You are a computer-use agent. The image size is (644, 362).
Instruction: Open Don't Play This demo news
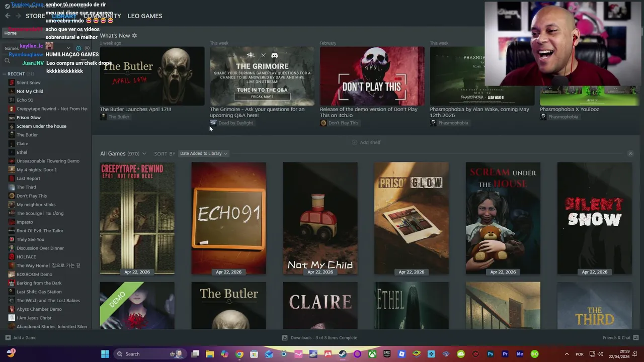coord(372,76)
